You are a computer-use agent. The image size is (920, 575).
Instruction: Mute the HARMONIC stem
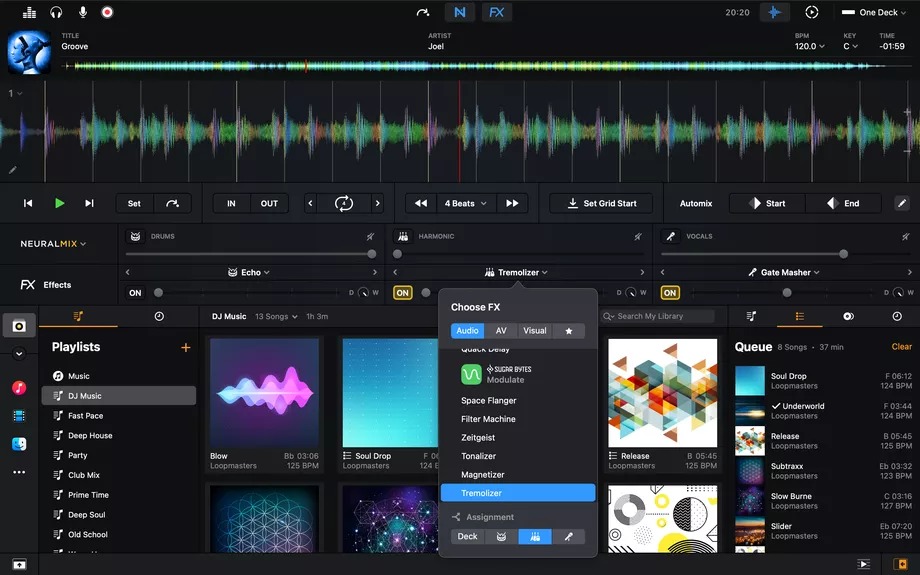[638, 236]
